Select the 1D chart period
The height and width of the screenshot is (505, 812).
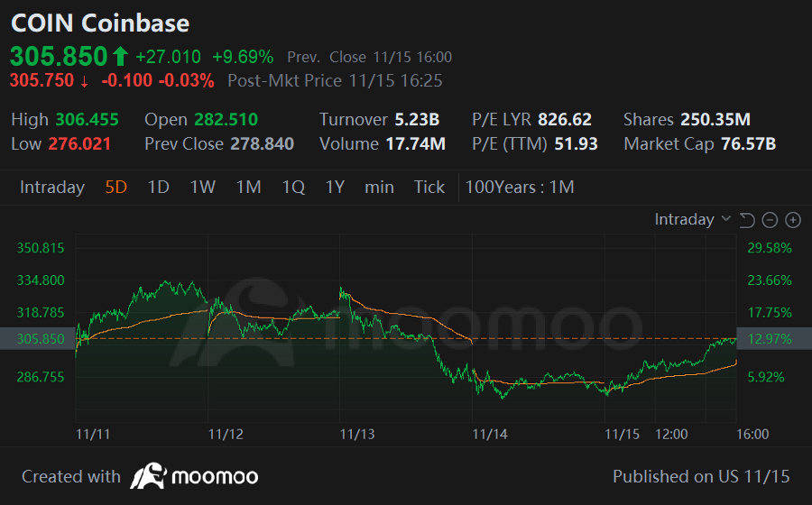(159, 187)
